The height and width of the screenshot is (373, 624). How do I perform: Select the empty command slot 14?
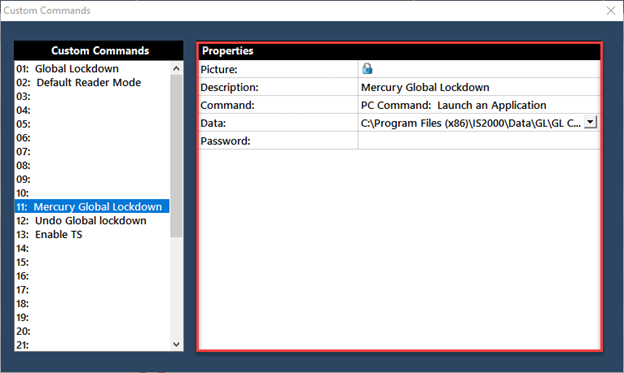point(92,248)
